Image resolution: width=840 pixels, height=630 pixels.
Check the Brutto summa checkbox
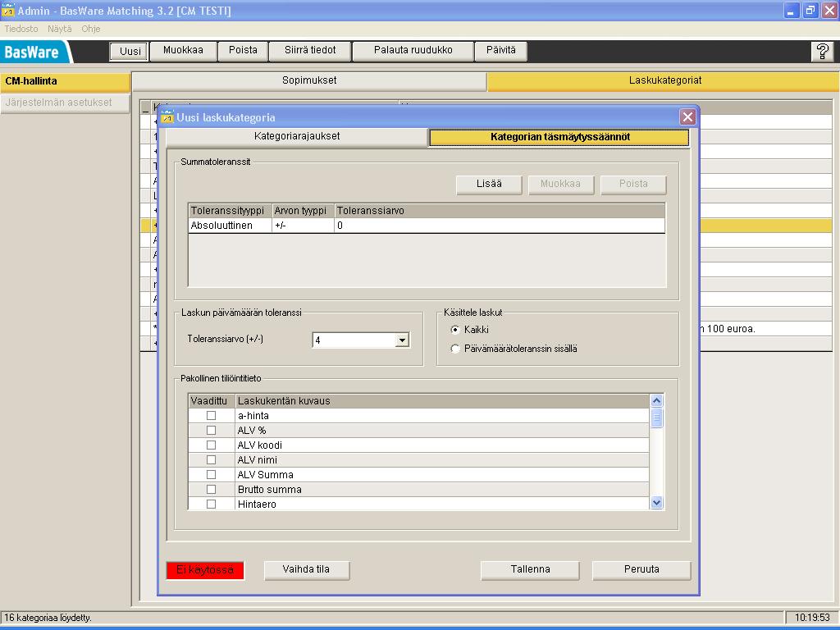tap(211, 489)
